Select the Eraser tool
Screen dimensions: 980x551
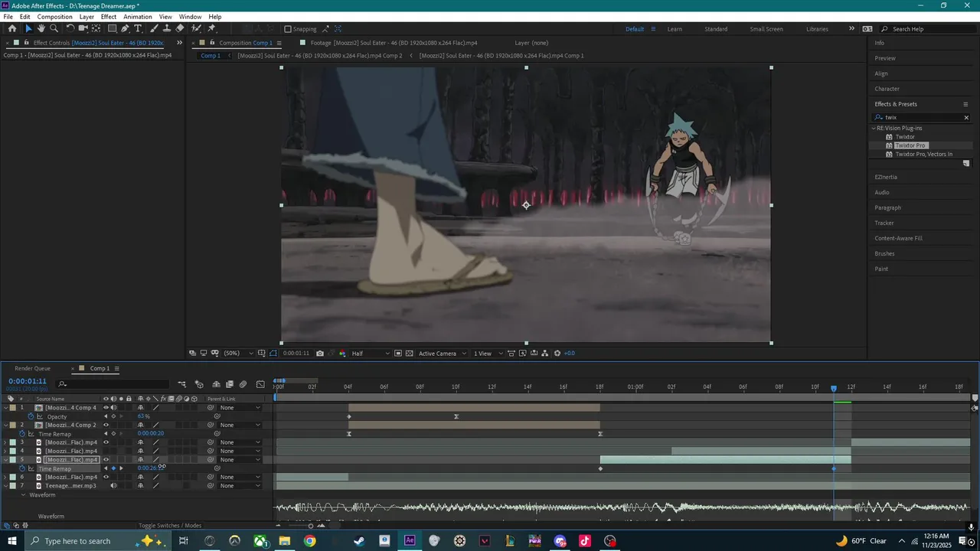coord(180,28)
